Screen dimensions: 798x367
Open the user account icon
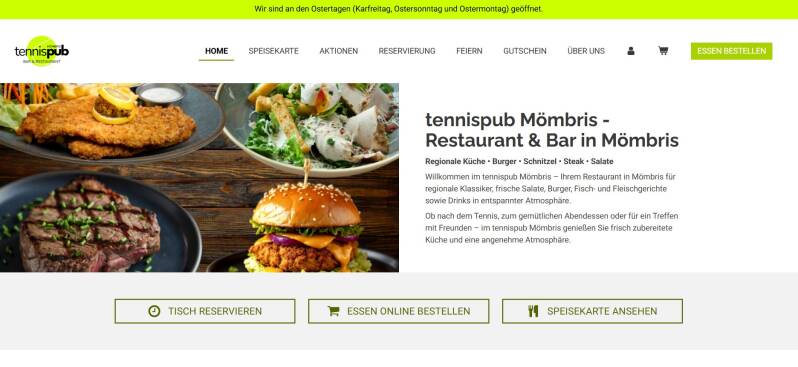pyautogui.click(x=631, y=51)
